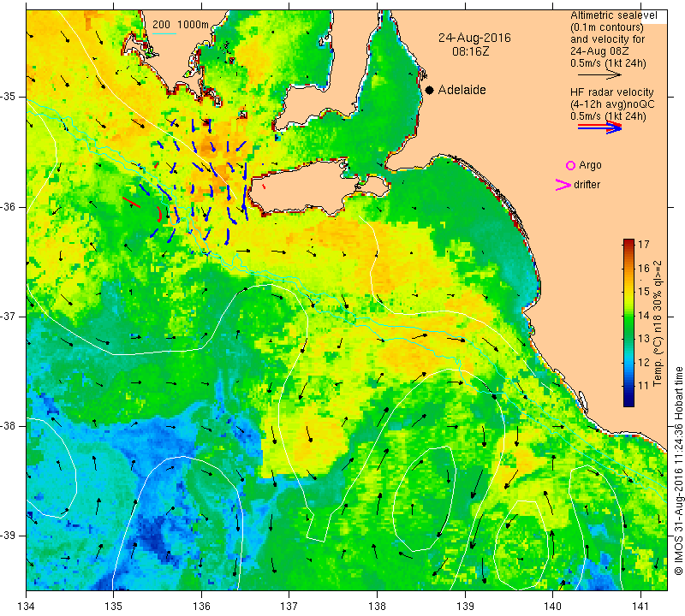
Task: Click the 136 longitude axis label
Action: pos(202,607)
